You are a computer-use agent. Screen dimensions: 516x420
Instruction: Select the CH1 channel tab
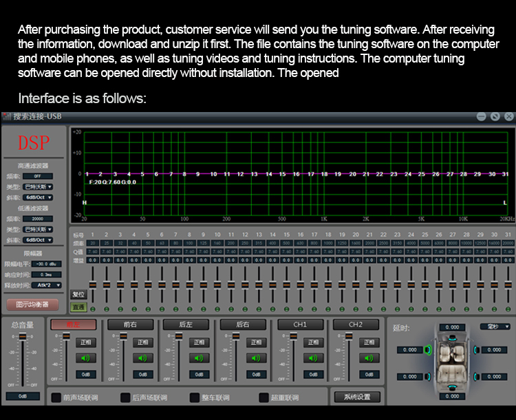[300, 324]
